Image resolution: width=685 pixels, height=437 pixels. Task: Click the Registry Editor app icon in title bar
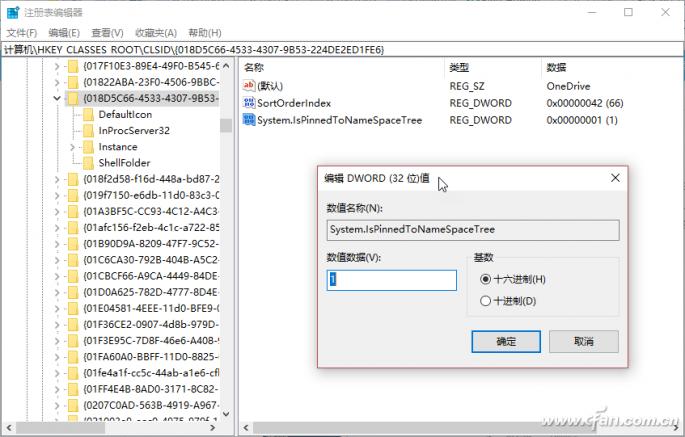pos(13,12)
